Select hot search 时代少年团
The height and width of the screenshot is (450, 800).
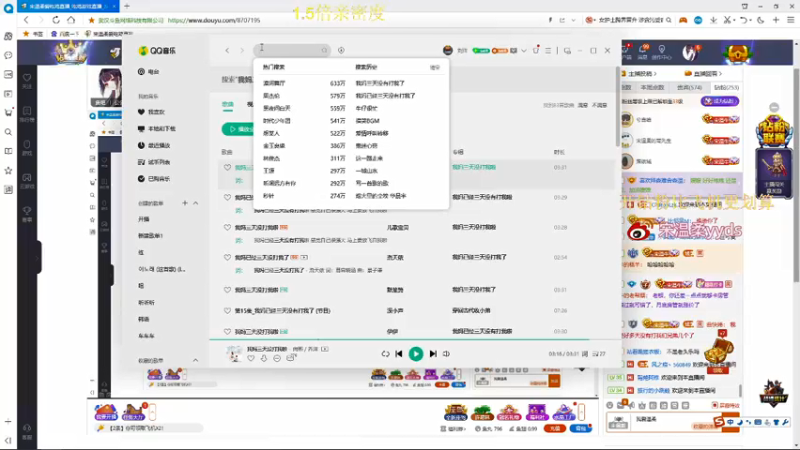(x=277, y=121)
